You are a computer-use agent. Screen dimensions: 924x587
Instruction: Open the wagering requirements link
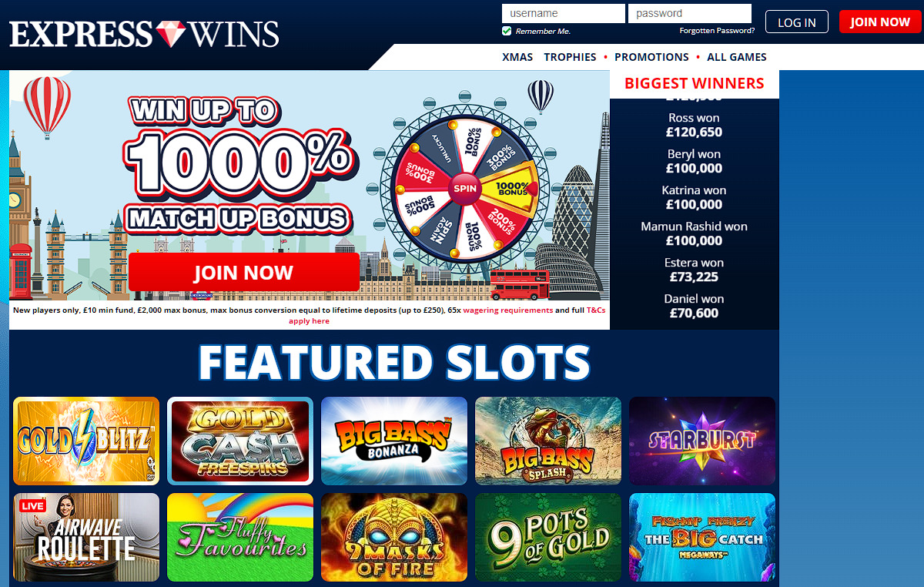(507, 310)
